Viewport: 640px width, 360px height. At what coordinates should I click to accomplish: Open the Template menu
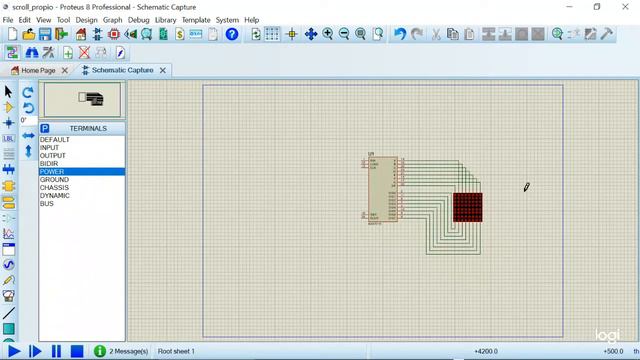(x=196, y=20)
